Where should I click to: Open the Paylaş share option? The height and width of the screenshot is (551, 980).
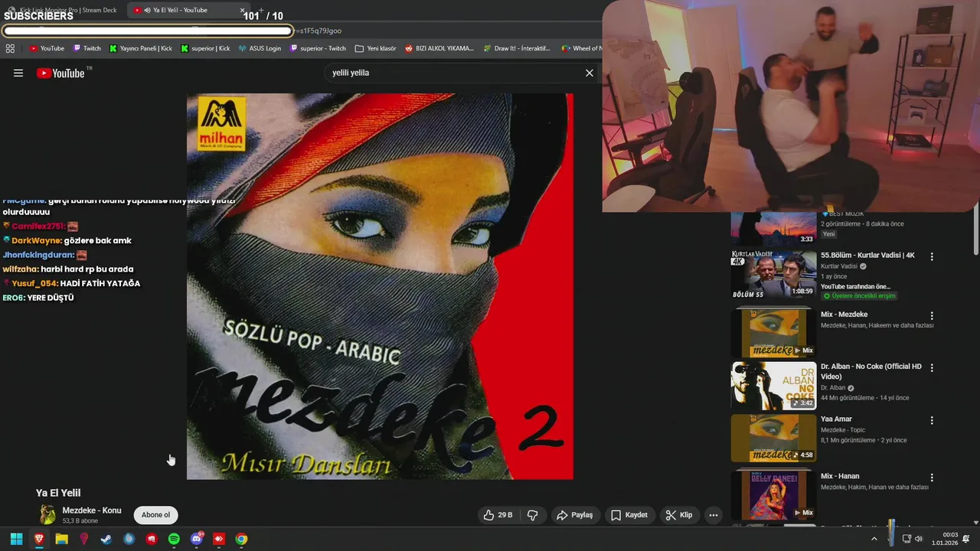575,515
